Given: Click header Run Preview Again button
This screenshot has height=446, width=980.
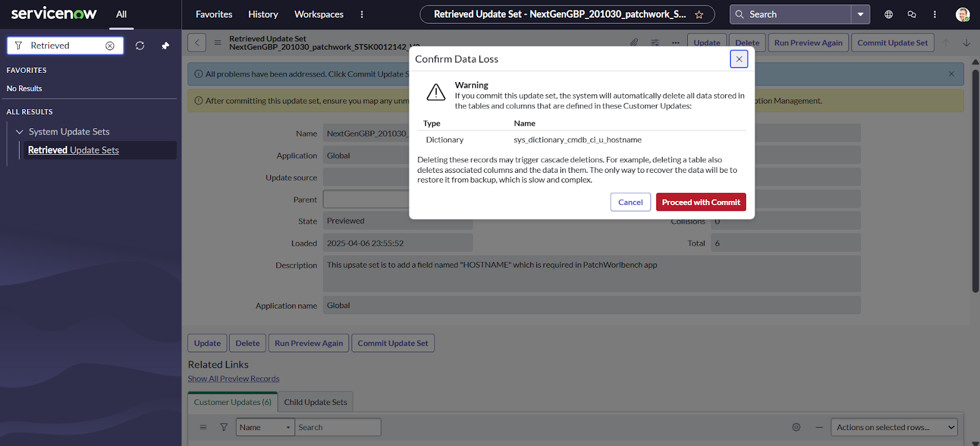Looking at the screenshot, I should coord(809,43).
